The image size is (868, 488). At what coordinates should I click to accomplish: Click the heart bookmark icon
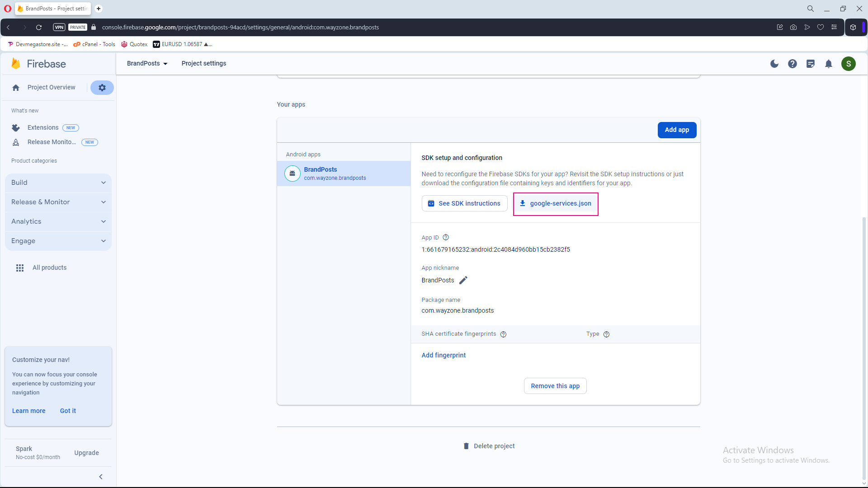821,27
